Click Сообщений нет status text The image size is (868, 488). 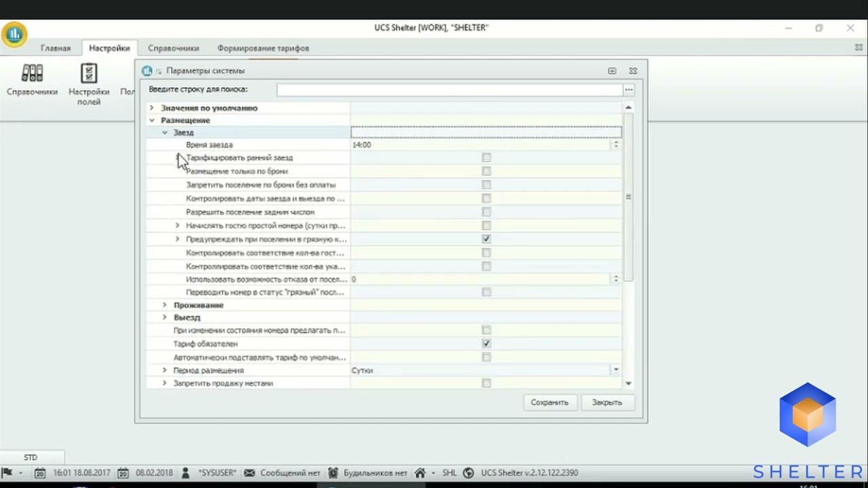[290, 472]
